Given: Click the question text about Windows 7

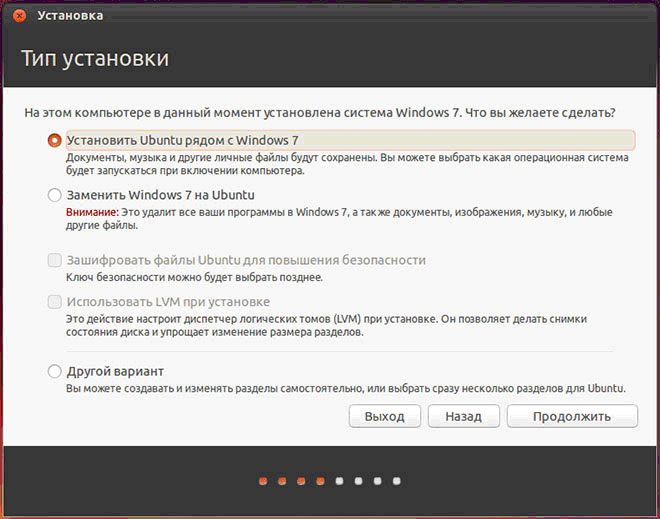Looking at the screenshot, I should 320,113.
